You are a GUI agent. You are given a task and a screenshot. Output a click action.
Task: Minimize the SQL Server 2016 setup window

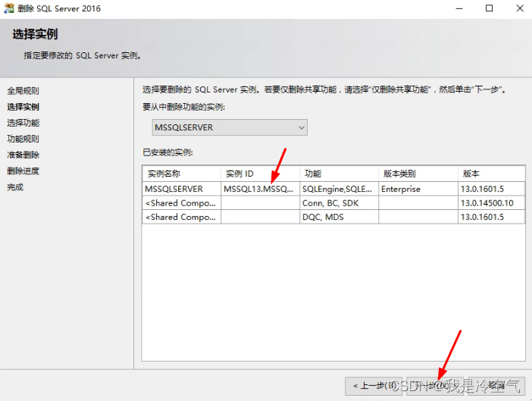(x=459, y=8)
